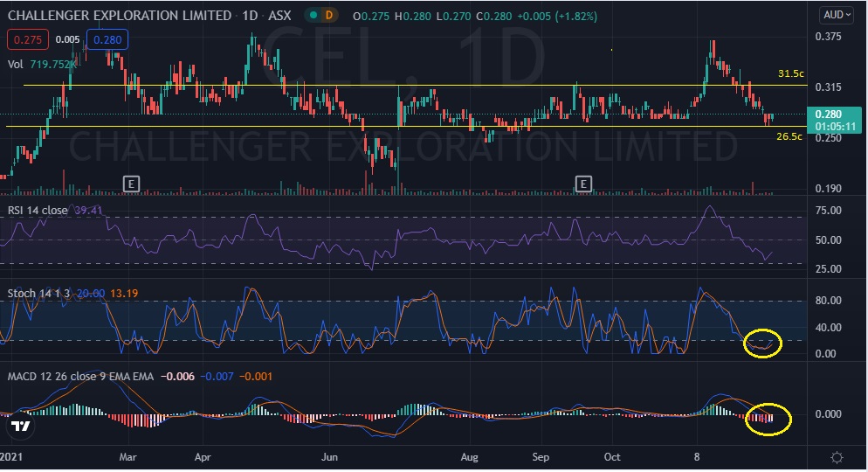The height and width of the screenshot is (472, 868).
Task: Click the 0.315 price axis label
Action: pyautogui.click(x=828, y=87)
